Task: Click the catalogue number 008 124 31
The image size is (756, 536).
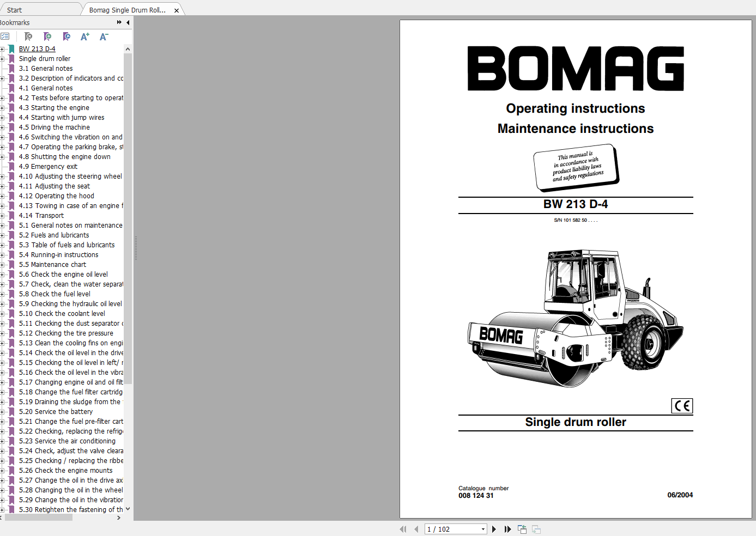Action: click(476, 496)
